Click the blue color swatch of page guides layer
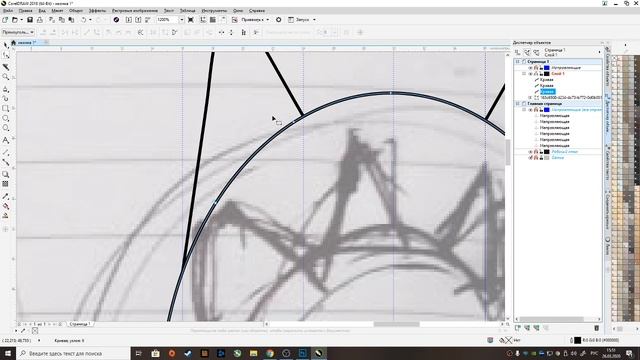This screenshot has width=640, height=360. 547,68
